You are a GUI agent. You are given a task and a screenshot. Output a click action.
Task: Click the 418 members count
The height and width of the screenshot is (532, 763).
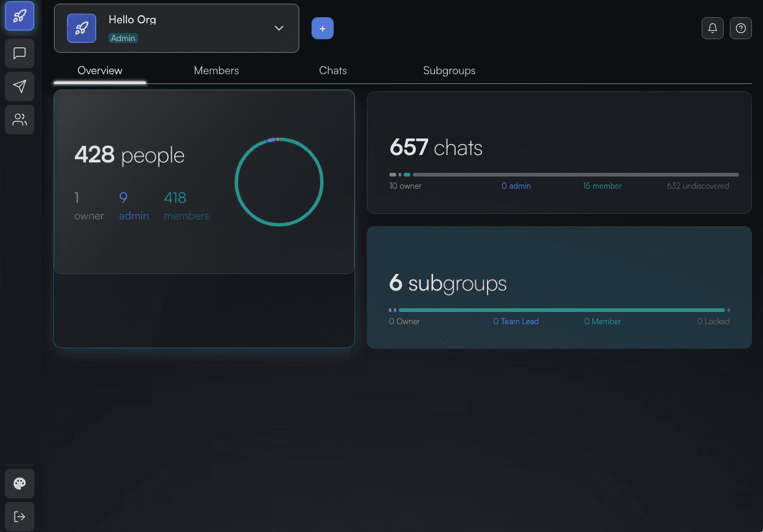pyautogui.click(x=186, y=206)
